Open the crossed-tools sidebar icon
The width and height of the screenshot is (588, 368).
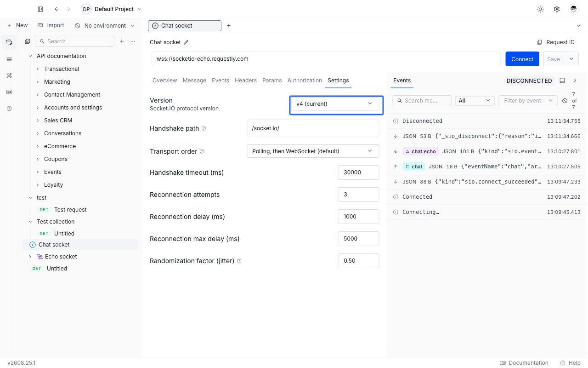click(x=9, y=75)
